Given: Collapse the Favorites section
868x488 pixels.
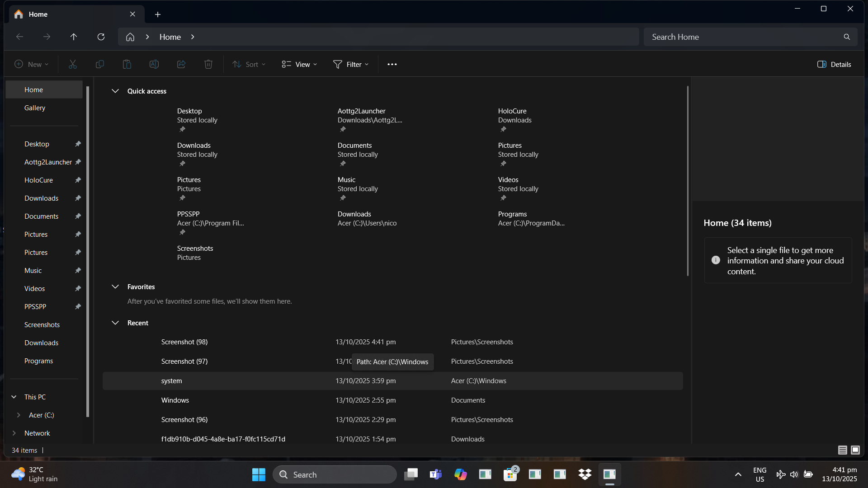Looking at the screenshot, I should coord(115,286).
